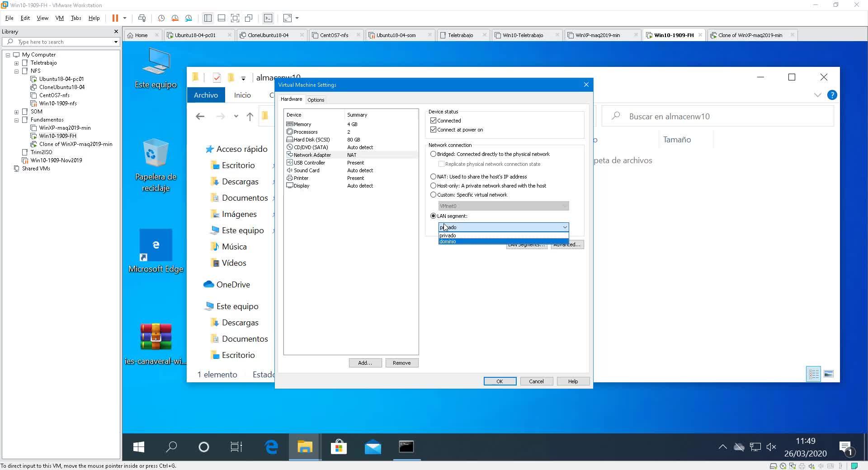Take a snapshot using the clock icon

pyautogui.click(x=161, y=18)
